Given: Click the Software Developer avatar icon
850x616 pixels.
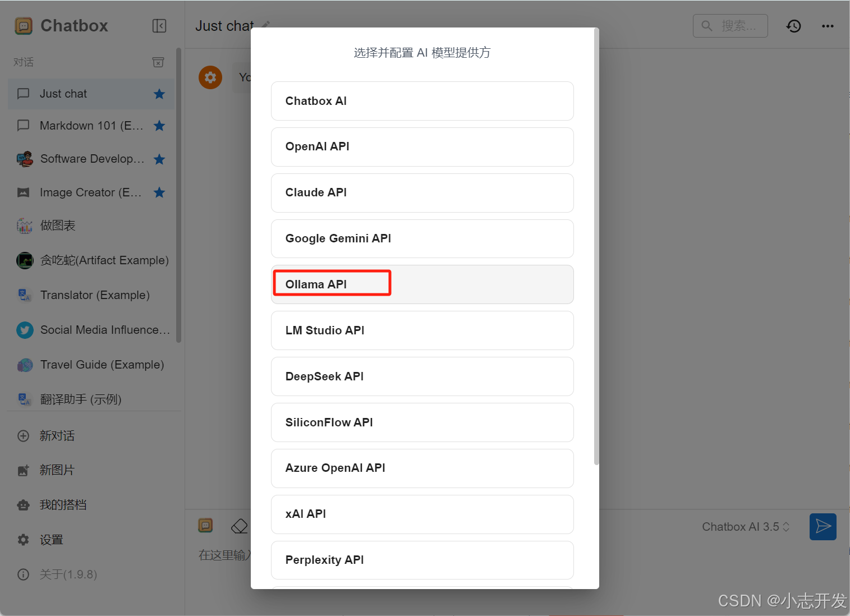Looking at the screenshot, I should (25, 159).
